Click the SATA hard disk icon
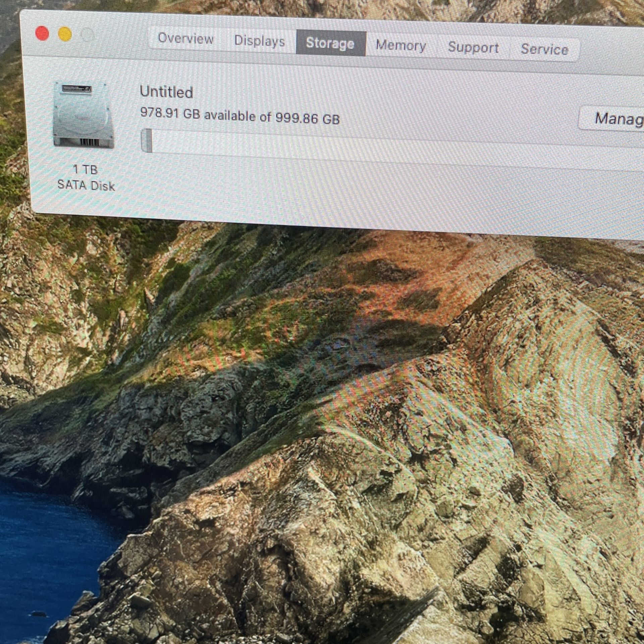The height and width of the screenshot is (644, 644). click(x=84, y=115)
